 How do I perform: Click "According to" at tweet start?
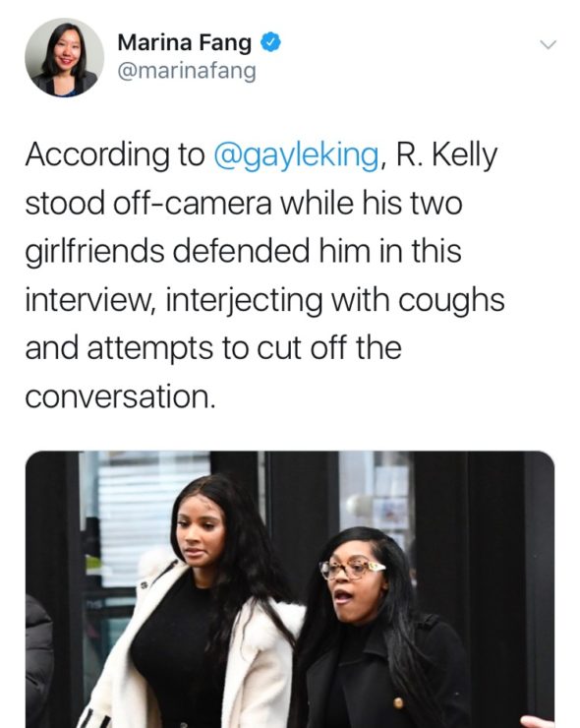[x=115, y=154]
